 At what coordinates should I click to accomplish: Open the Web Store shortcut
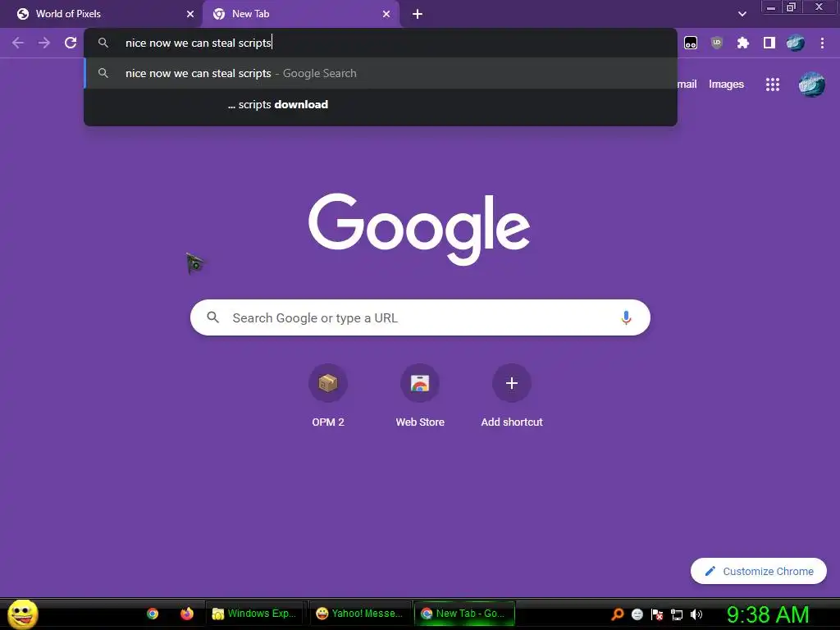coord(420,396)
